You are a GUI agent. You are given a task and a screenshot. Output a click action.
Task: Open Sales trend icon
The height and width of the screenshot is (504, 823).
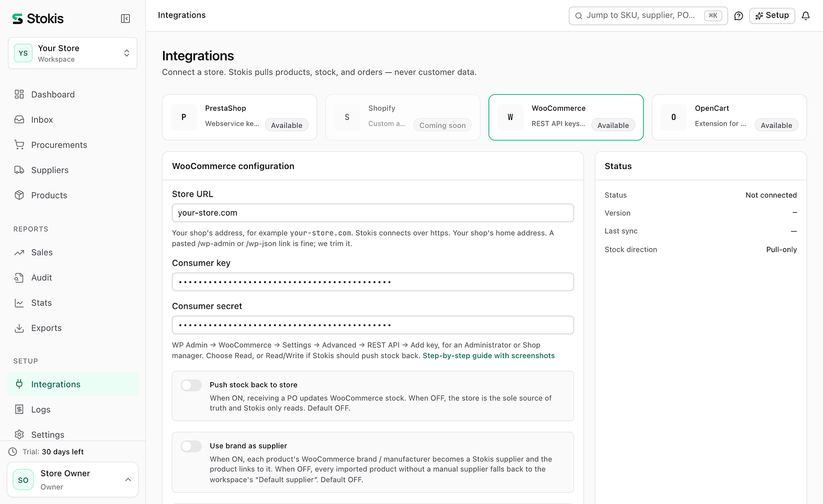(19, 252)
